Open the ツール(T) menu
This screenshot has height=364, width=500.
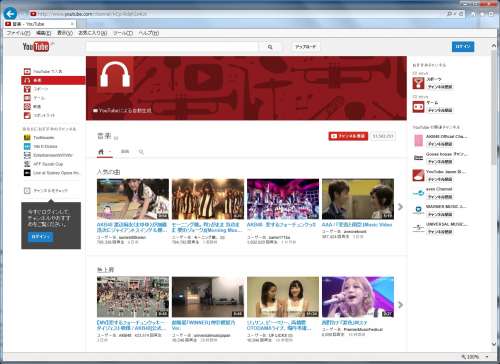pyautogui.click(x=123, y=33)
